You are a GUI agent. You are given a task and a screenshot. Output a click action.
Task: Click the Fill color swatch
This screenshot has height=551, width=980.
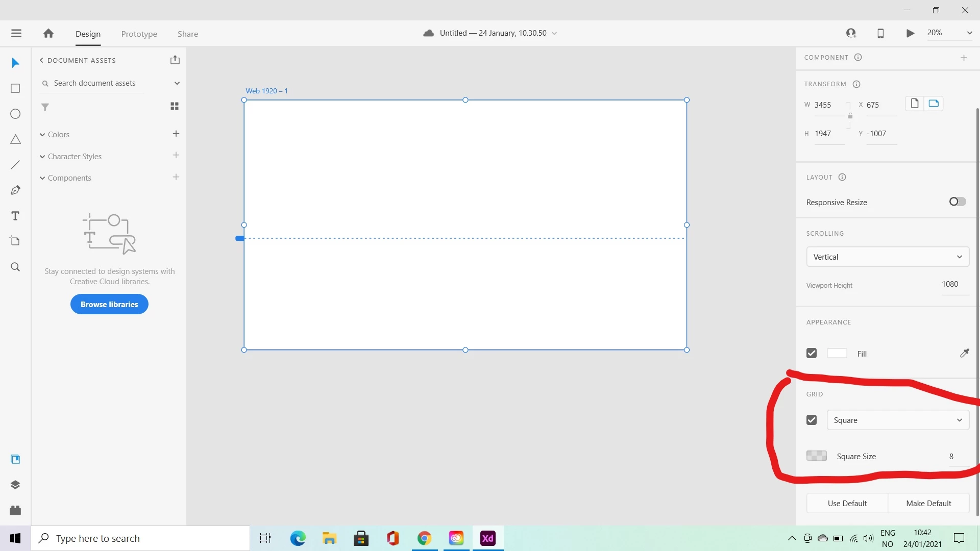(x=837, y=353)
